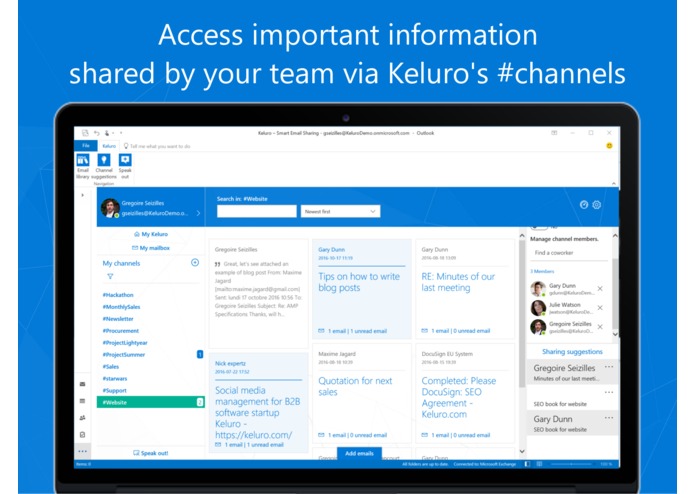The height and width of the screenshot is (494, 695).
Task: Open the #ProjectLightyear channel
Action: click(x=125, y=342)
